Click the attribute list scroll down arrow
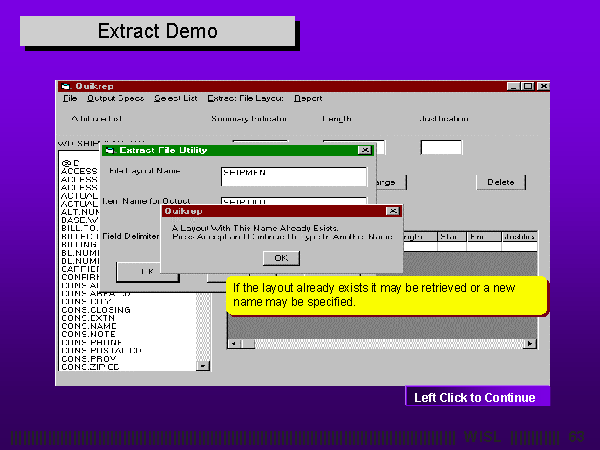Screen dimensions: 600x450 click(204, 366)
